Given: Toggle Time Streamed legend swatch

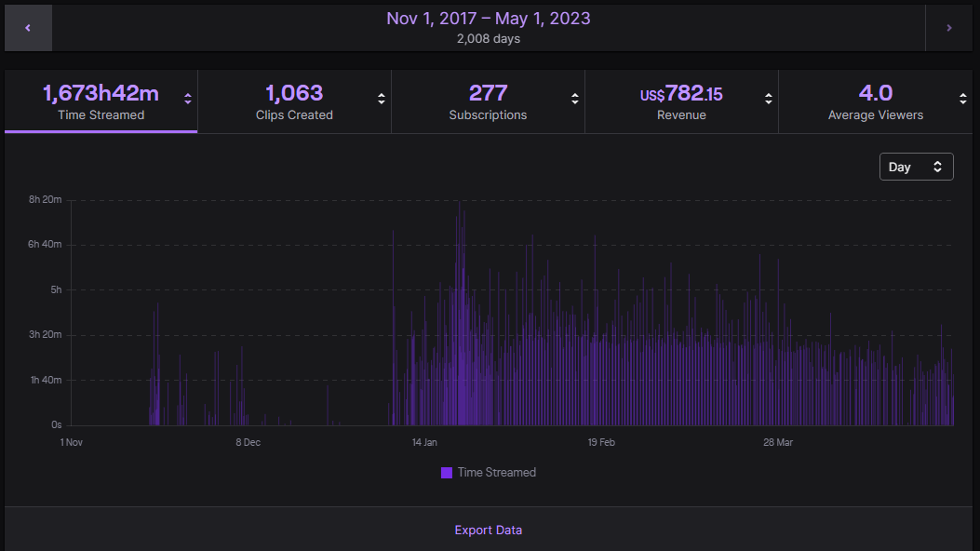Looking at the screenshot, I should point(446,473).
